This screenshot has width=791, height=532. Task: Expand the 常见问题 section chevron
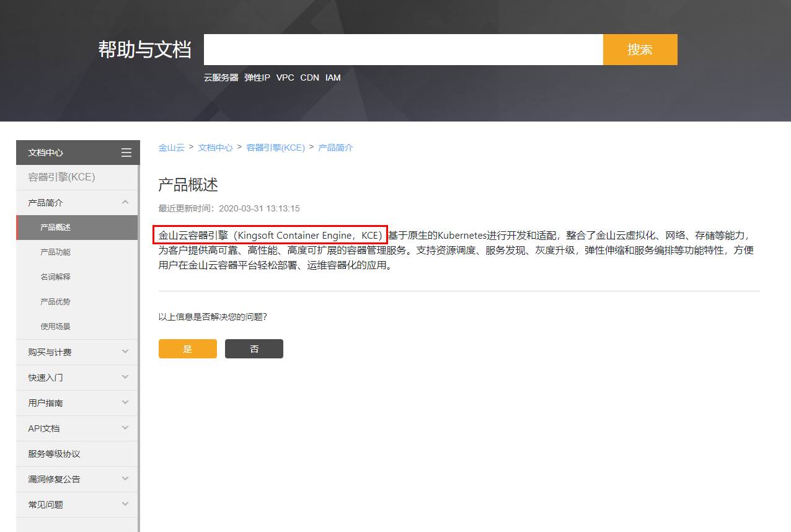tap(125, 504)
